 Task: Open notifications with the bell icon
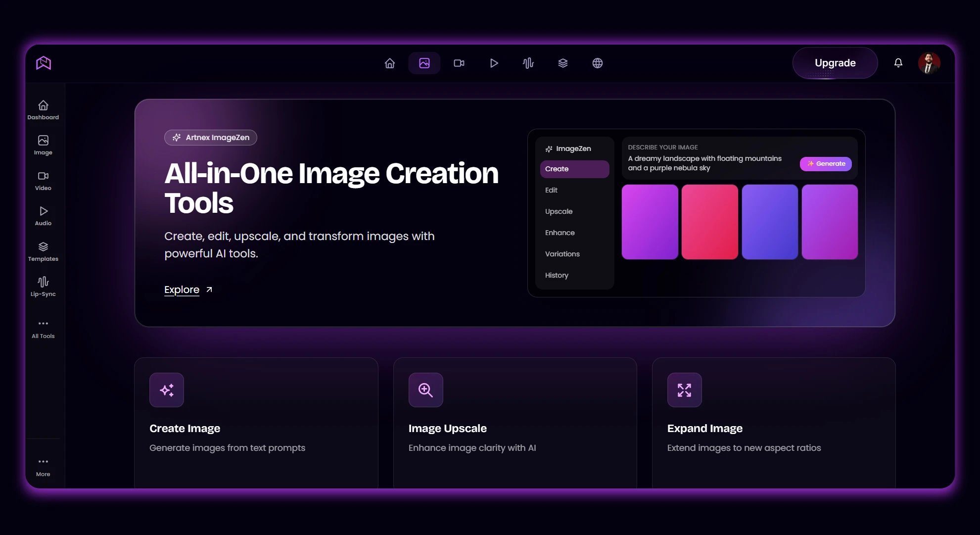point(898,63)
